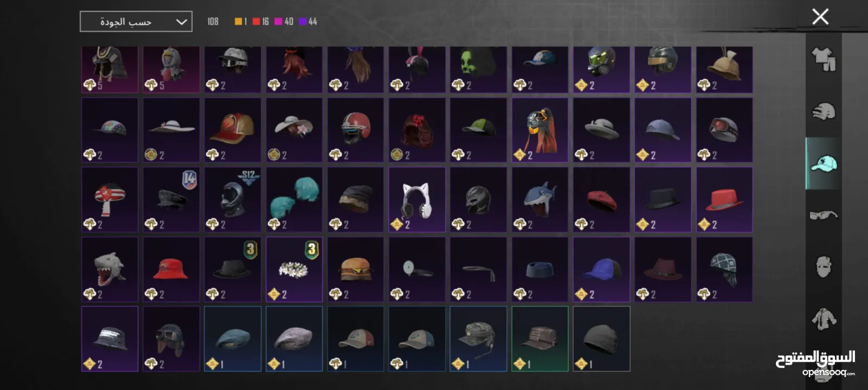Open the jacket category icon
868x390 pixels.
[x=823, y=318]
